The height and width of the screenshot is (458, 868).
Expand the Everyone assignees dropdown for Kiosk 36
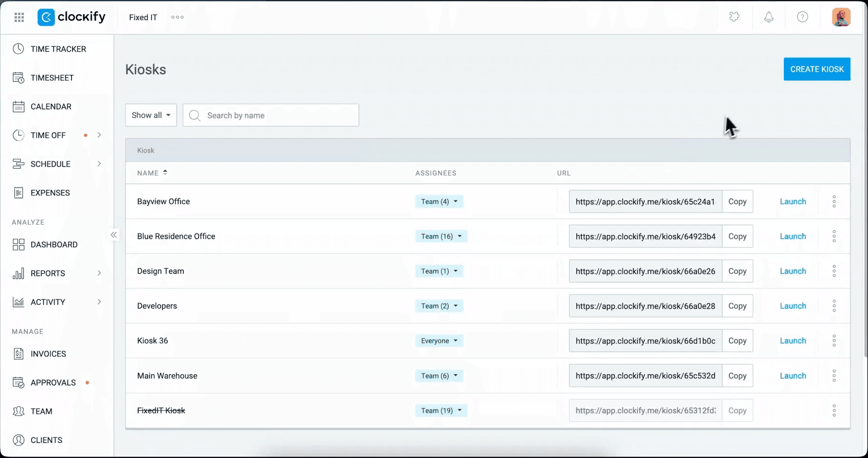click(439, 341)
